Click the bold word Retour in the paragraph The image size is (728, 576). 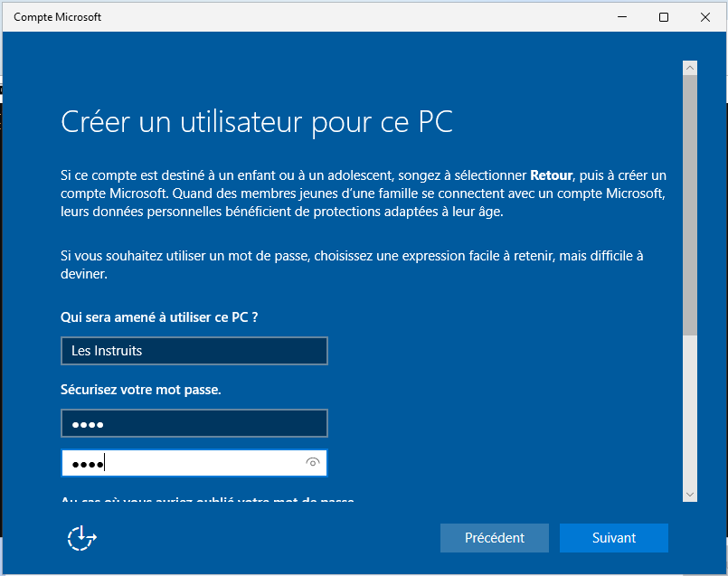pyautogui.click(x=551, y=175)
